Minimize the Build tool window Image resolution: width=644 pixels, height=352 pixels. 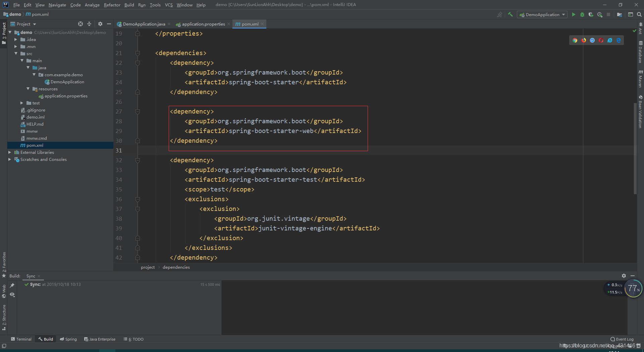(x=633, y=276)
